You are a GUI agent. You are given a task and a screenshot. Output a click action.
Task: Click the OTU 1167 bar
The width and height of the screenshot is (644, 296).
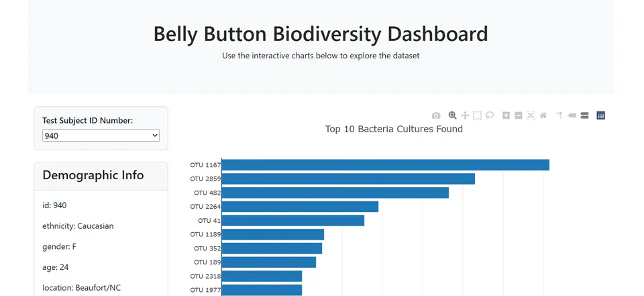385,165
